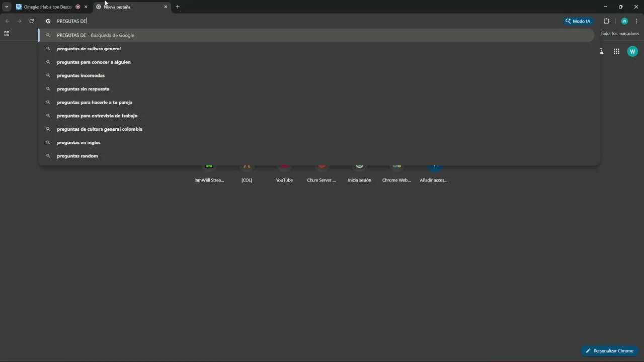Select suggestion preguntas para entrevista de trabajo
The image size is (644, 362).
316,116
